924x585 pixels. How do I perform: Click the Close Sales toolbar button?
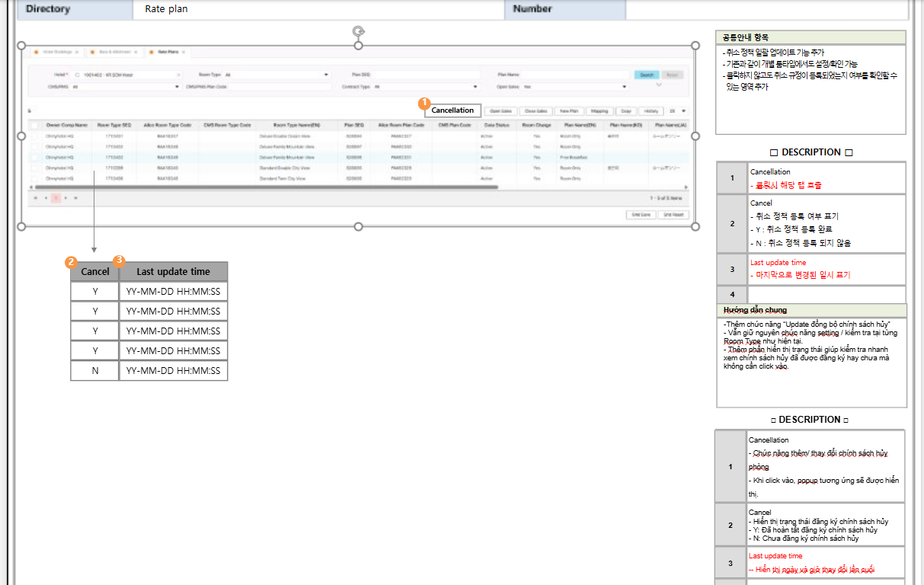tap(536, 110)
